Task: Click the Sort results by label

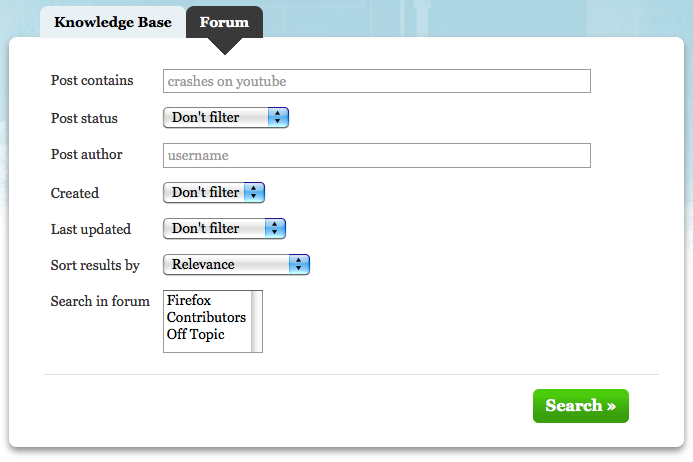Action: click(x=95, y=265)
